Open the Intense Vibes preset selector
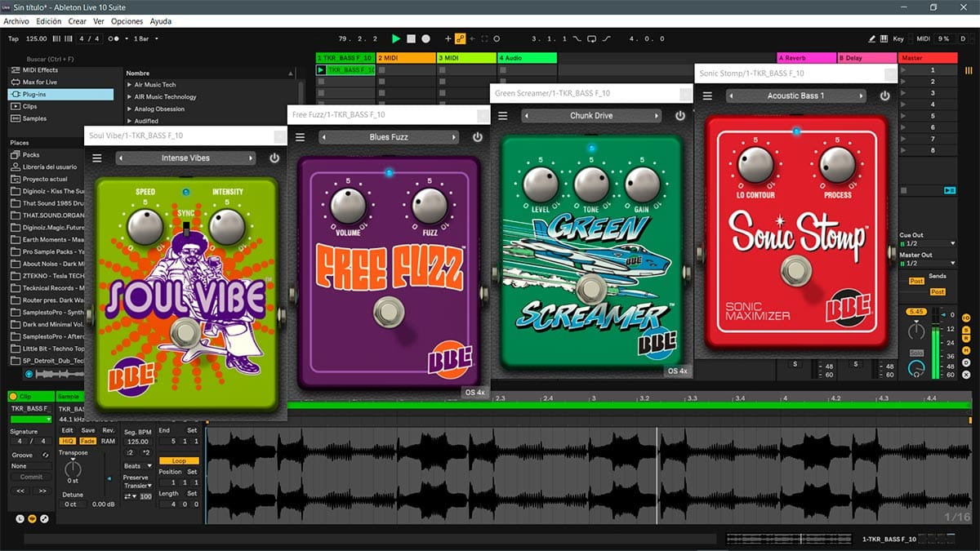980x551 pixels. 185,158
